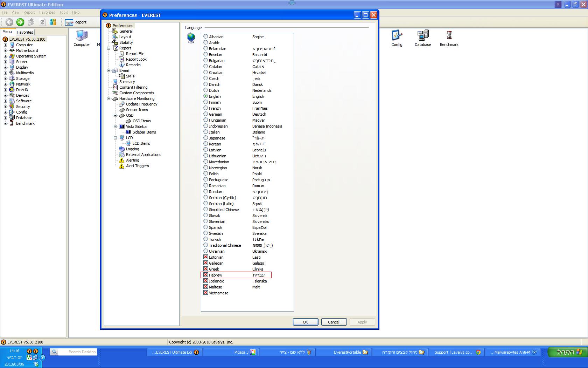
Task: Click the Report toolbar button
Action: pos(76,22)
